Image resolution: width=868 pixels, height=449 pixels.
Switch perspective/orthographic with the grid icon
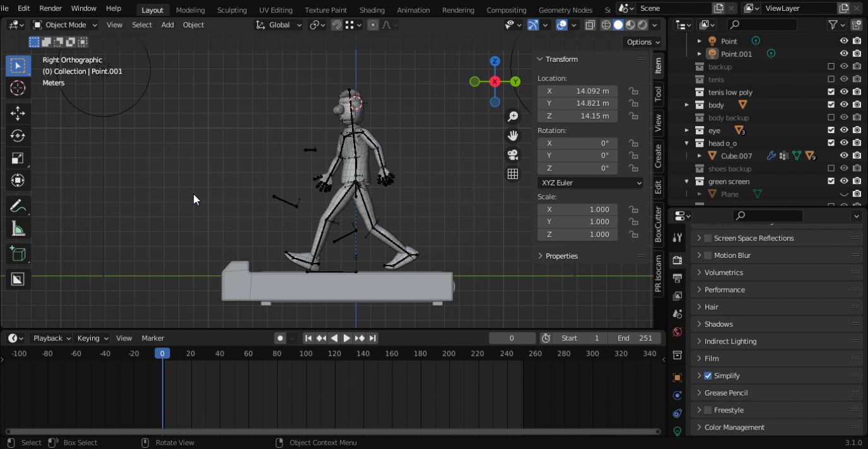pyautogui.click(x=513, y=173)
